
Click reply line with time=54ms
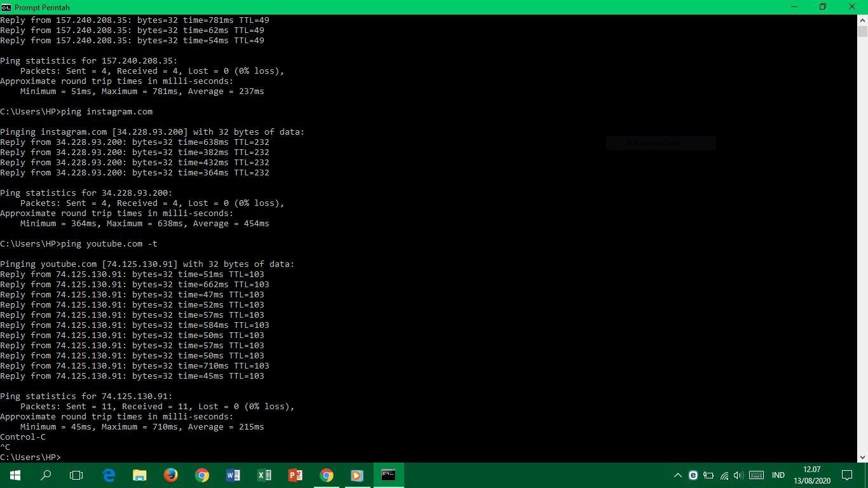click(132, 41)
